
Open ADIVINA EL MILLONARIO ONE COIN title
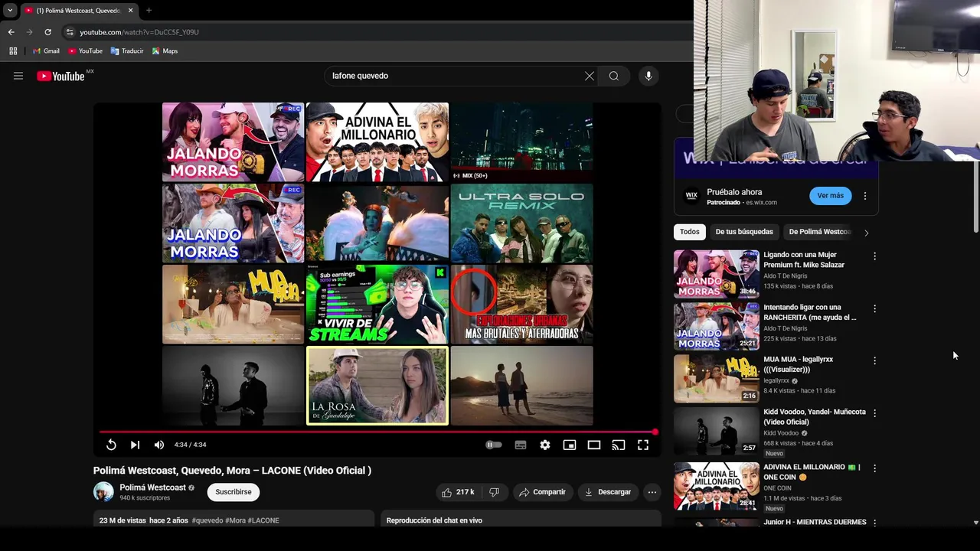click(812, 472)
